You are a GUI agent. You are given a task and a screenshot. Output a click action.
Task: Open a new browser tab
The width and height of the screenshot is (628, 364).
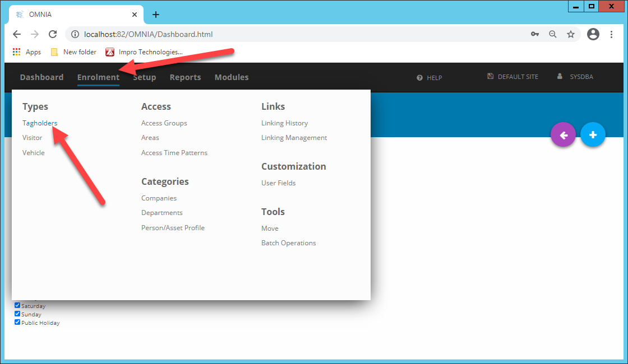pos(156,15)
